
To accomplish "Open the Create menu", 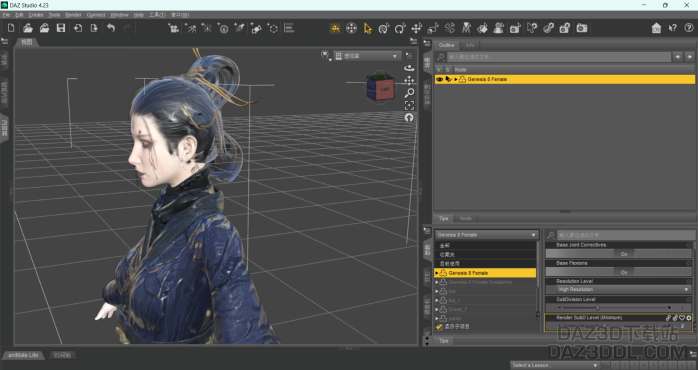I will click(36, 15).
